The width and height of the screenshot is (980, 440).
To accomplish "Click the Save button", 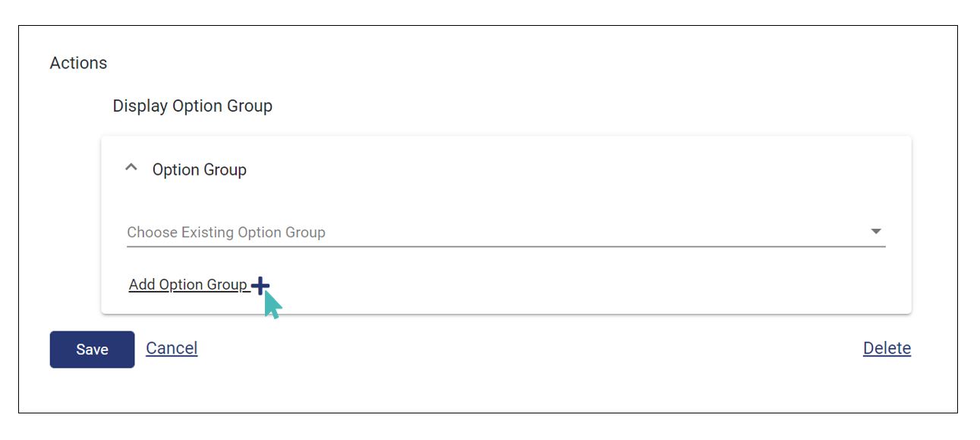I will [92, 350].
